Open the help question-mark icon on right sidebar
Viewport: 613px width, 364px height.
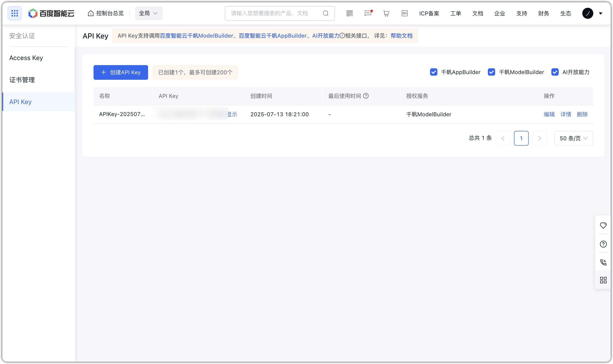(x=604, y=244)
